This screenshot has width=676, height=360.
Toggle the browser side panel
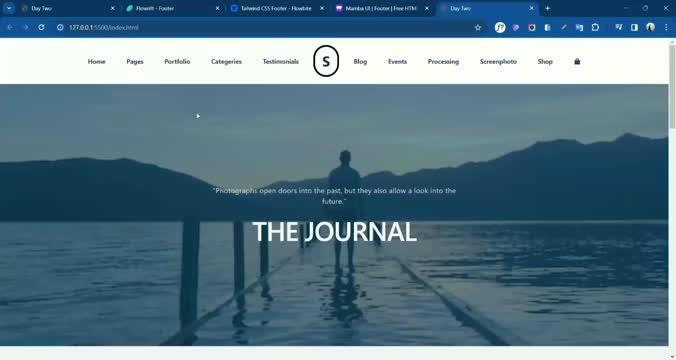[x=634, y=28]
